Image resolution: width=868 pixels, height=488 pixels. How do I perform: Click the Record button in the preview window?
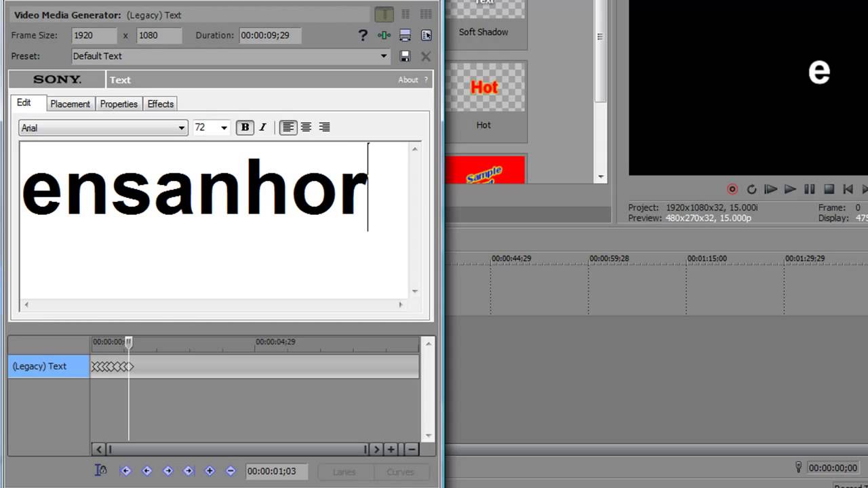(732, 189)
